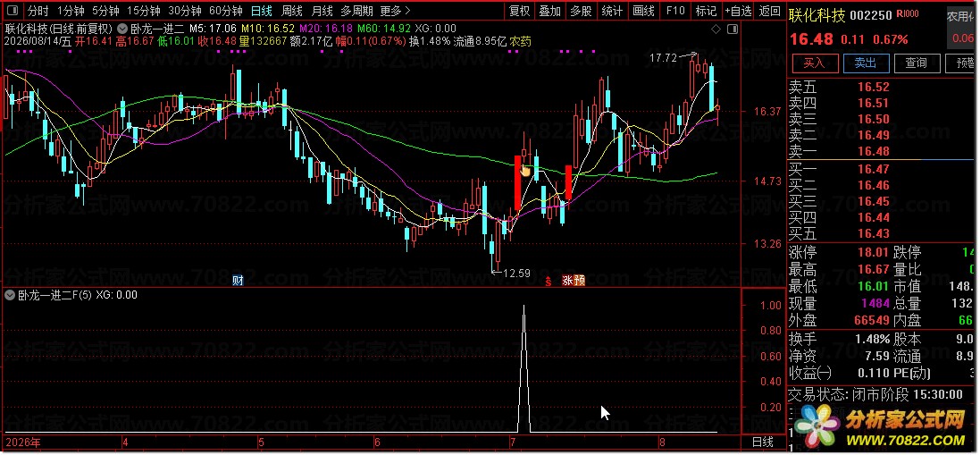Expand the 更多 > periods menu
This screenshot has width=980, height=455.
(395, 11)
